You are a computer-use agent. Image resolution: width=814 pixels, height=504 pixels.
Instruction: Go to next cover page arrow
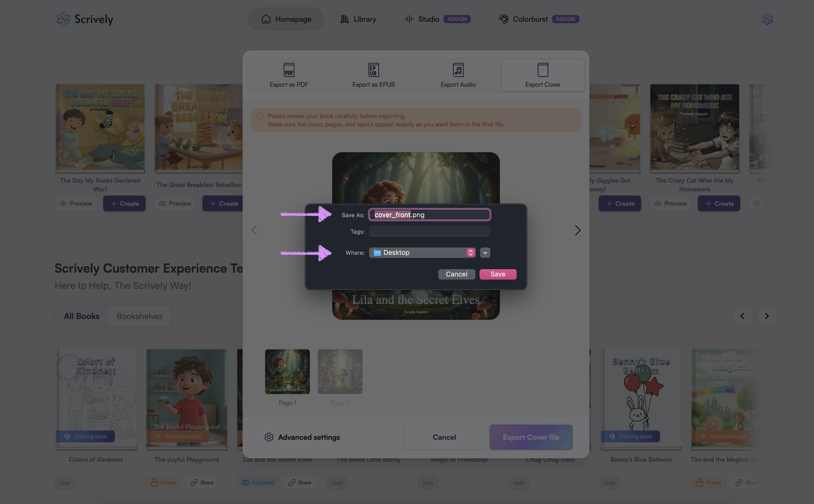pyautogui.click(x=578, y=230)
